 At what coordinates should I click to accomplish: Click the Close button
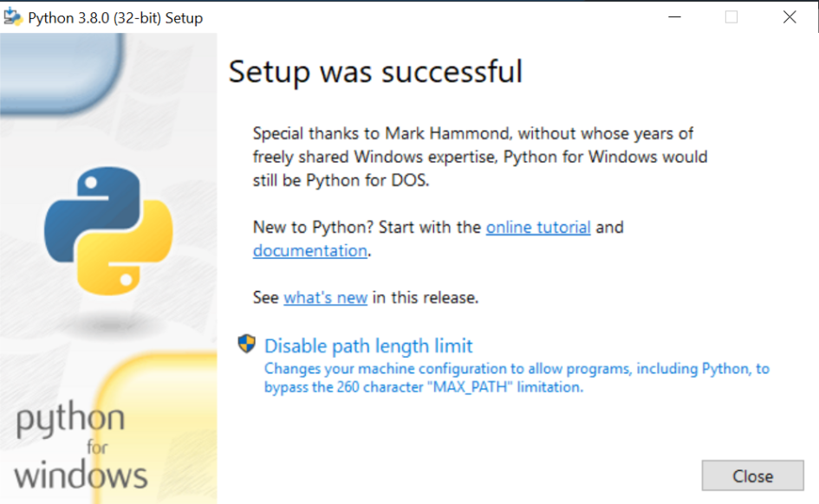click(752, 475)
